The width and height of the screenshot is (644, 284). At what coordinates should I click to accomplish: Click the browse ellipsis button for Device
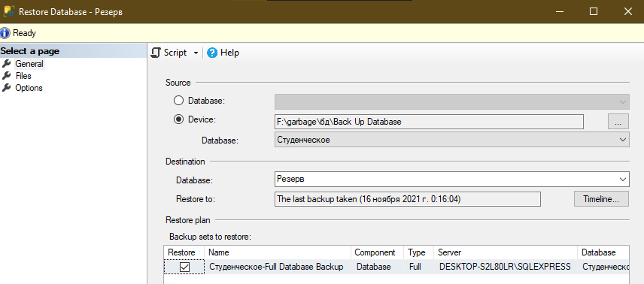618,122
